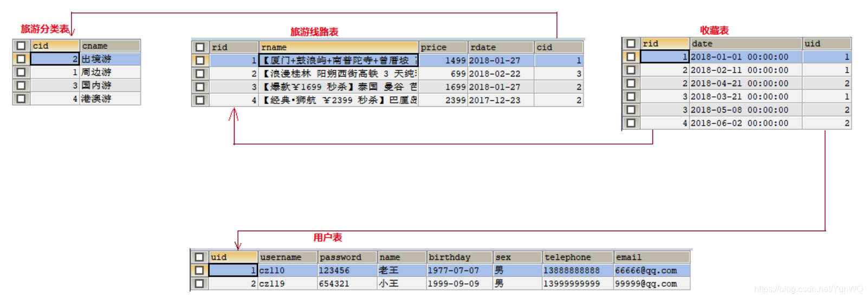Click the password column header
The image size is (868, 299).
click(347, 257)
